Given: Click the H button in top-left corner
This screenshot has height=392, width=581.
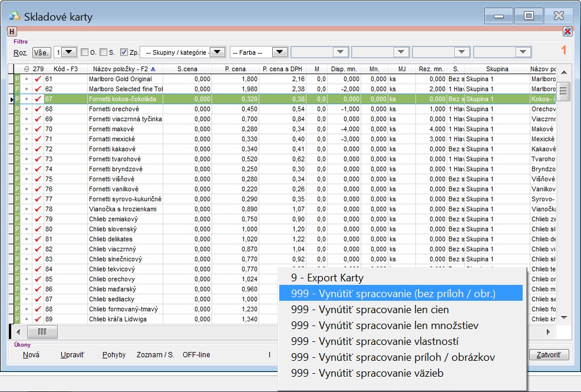Looking at the screenshot, I should (x=12, y=32).
